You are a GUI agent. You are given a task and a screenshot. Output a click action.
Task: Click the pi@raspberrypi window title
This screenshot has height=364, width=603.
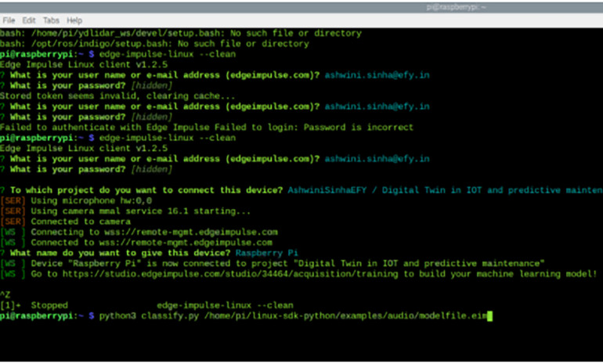pyautogui.click(x=456, y=7)
